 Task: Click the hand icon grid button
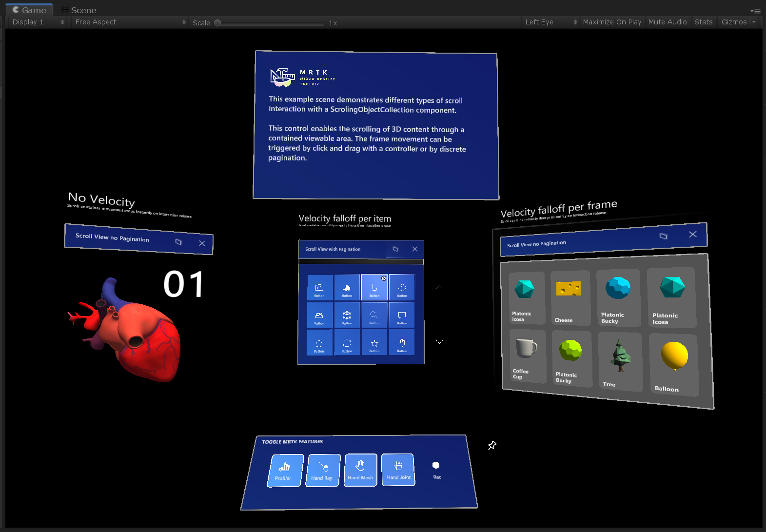pyautogui.click(x=402, y=342)
